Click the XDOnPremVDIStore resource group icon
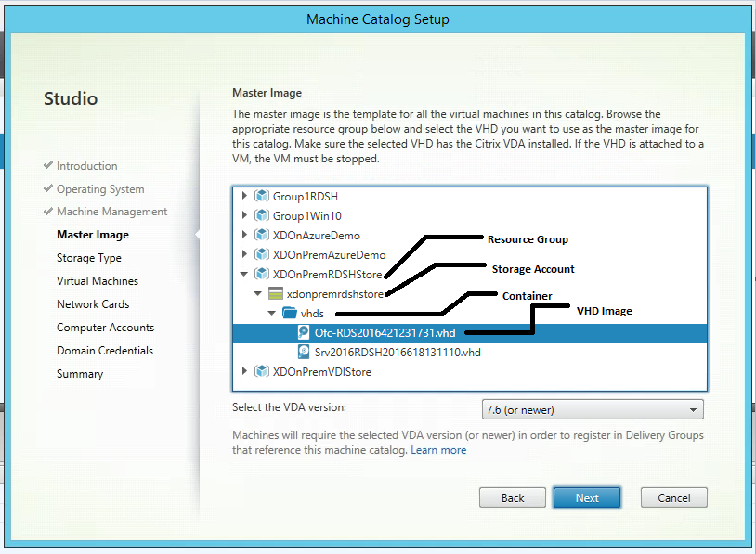 coord(261,371)
